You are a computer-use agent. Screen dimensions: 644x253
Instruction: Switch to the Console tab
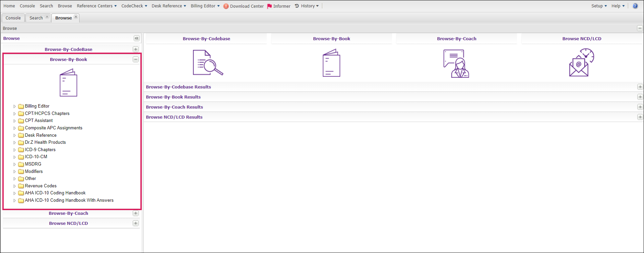point(13,18)
